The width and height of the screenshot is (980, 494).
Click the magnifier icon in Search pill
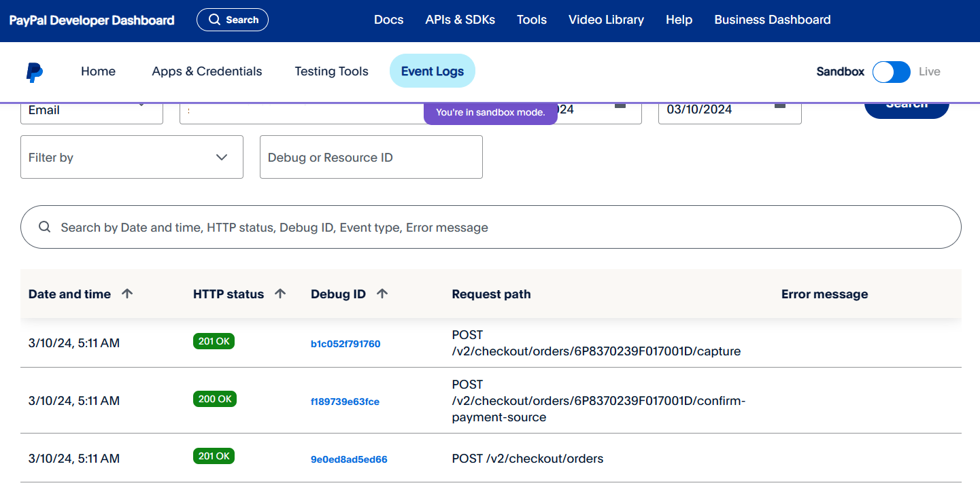click(214, 20)
